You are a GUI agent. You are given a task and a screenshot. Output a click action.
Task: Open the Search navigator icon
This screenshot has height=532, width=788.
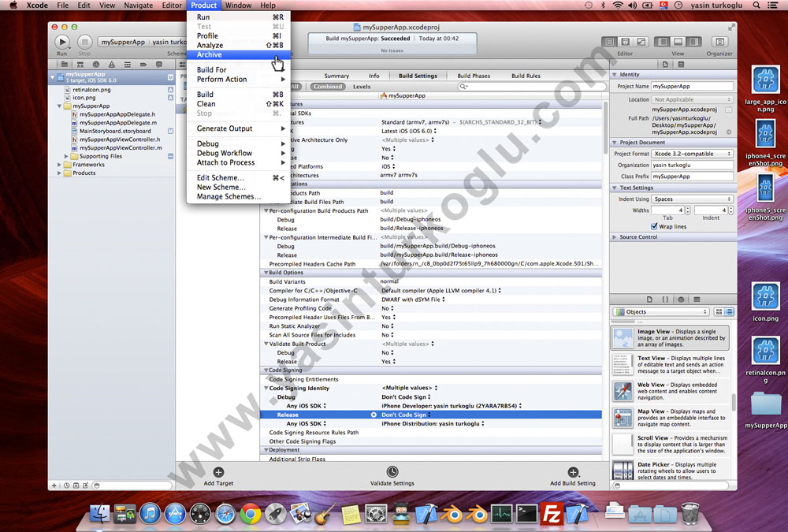pyautogui.click(x=96, y=65)
